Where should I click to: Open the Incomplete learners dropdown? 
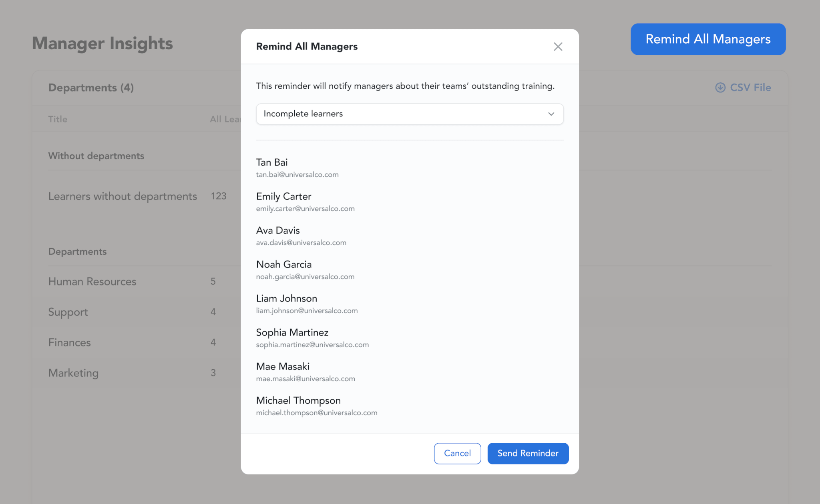pos(409,114)
